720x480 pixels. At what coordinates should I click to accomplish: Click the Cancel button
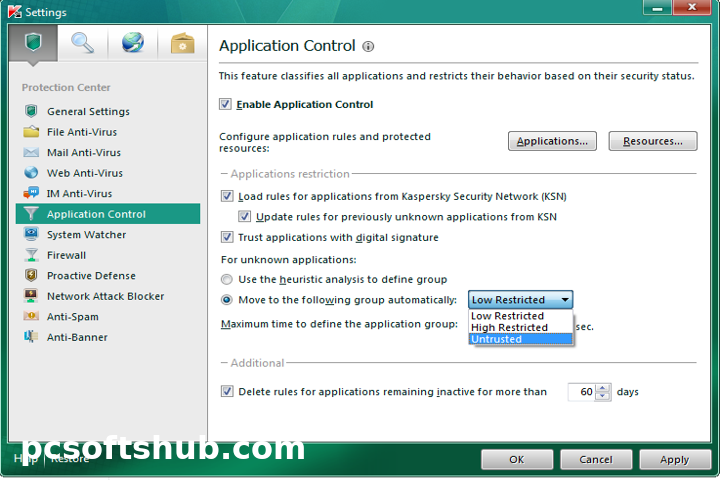[x=596, y=459]
